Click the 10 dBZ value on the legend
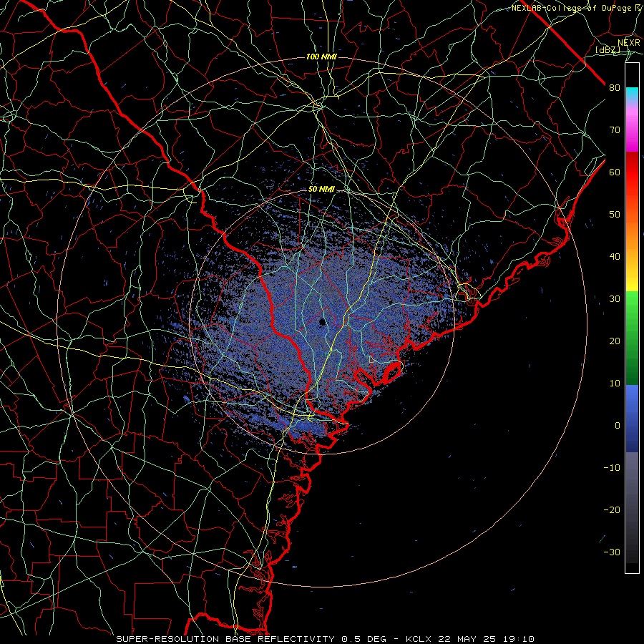This screenshot has width=644, height=644. point(615,384)
